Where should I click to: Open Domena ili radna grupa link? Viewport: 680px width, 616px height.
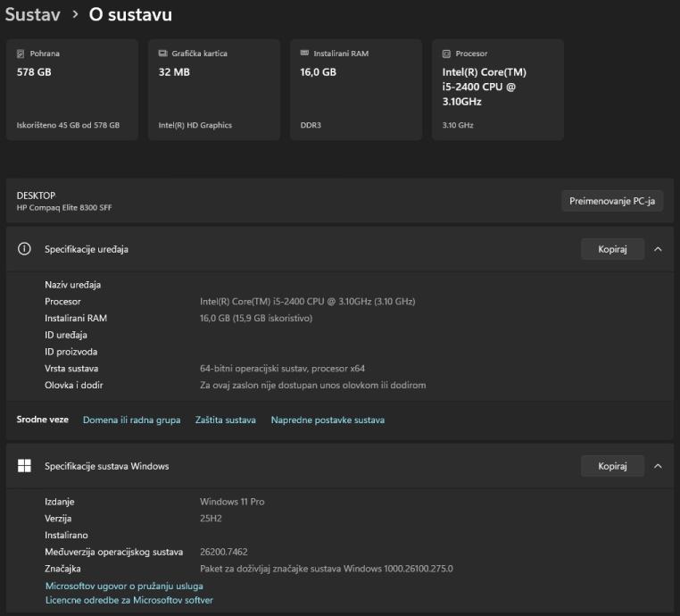click(131, 420)
